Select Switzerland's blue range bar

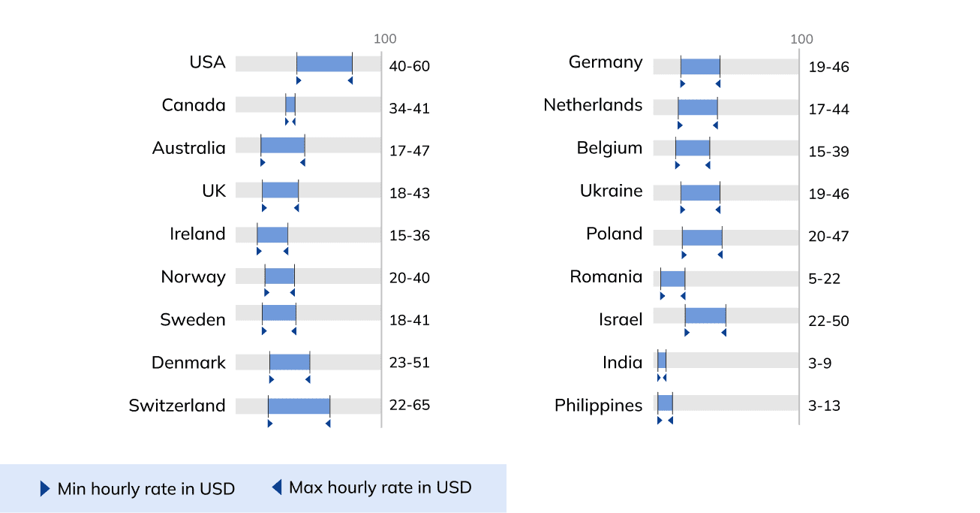pyautogui.click(x=299, y=406)
